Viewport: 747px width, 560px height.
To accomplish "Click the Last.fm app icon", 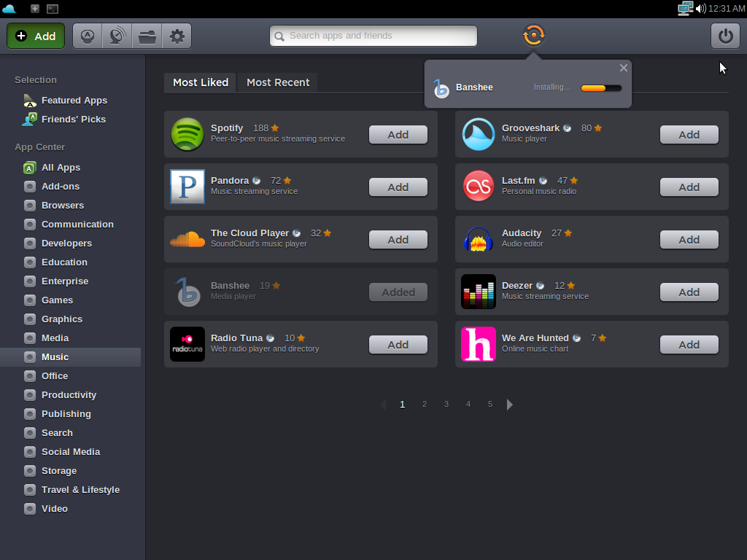I will coord(479,187).
